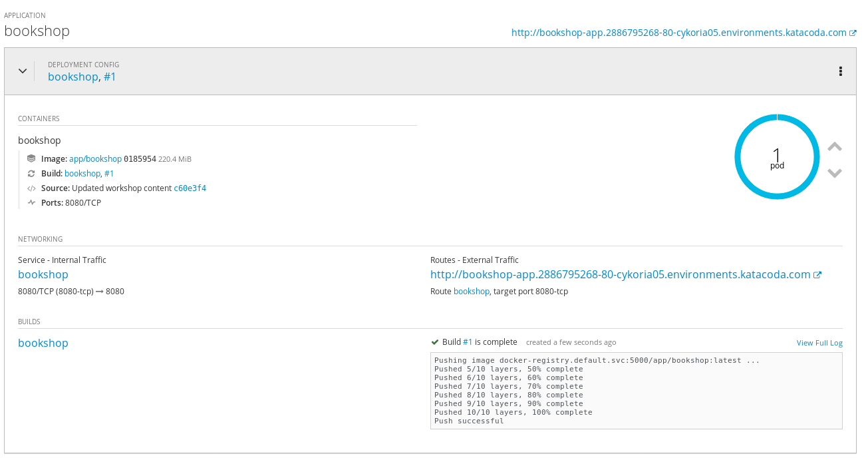Click 'Pushed 5/10 layers, 50% complete' log line
Viewport: 868px width, 464px height.
pos(508,369)
